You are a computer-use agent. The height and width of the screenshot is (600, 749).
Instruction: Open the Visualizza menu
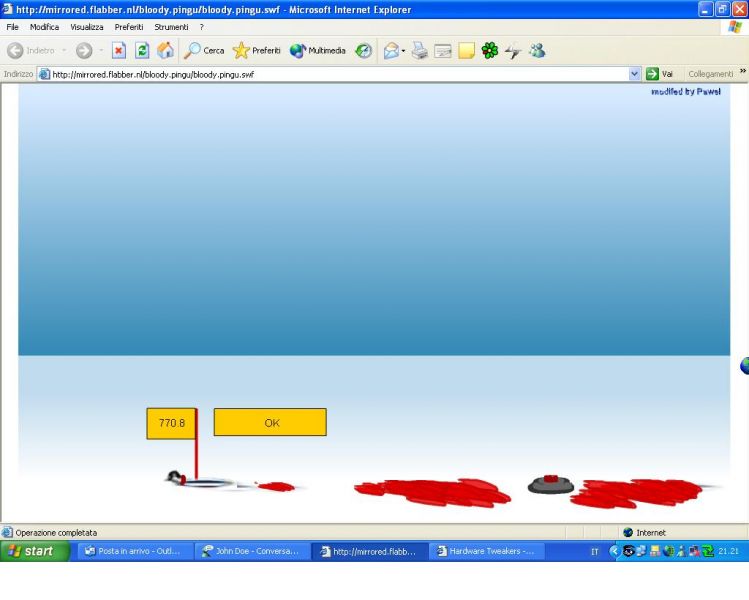[x=87, y=27]
